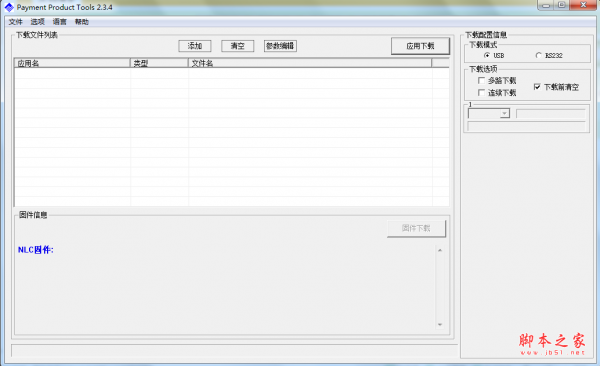This screenshot has width=600, height=366.
Task: Click the Payment Product Tools title icon
Action: [x=9, y=7]
